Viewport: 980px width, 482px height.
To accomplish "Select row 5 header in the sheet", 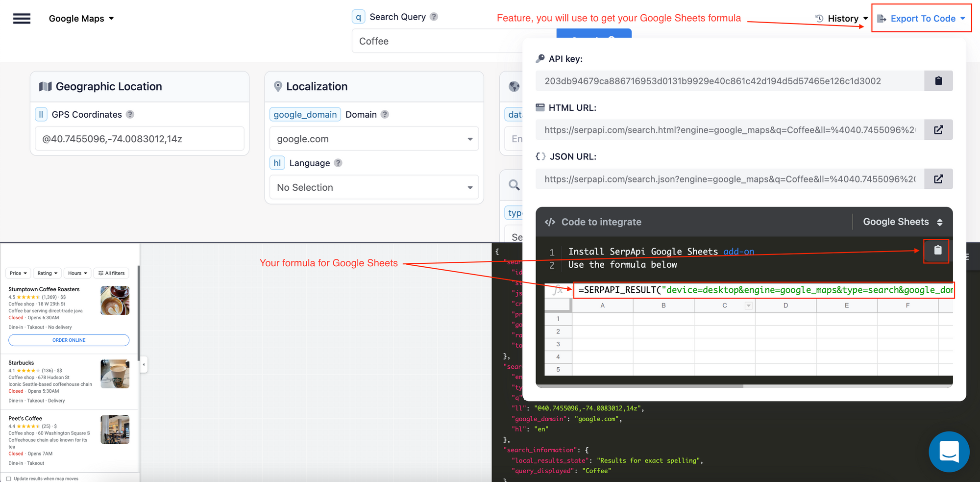I will 558,370.
